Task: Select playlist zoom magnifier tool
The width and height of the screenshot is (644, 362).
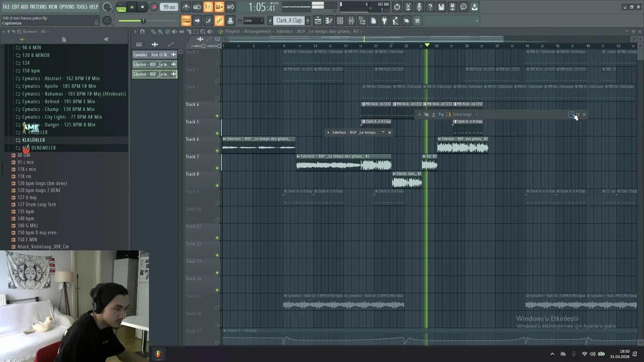Action: pos(202,32)
